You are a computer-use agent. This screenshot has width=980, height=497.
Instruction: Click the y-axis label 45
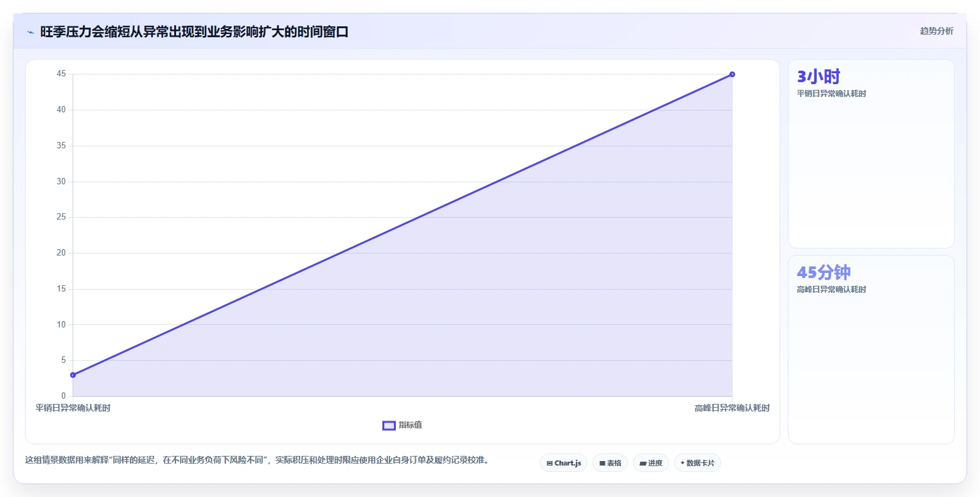(x=61, y=74)
